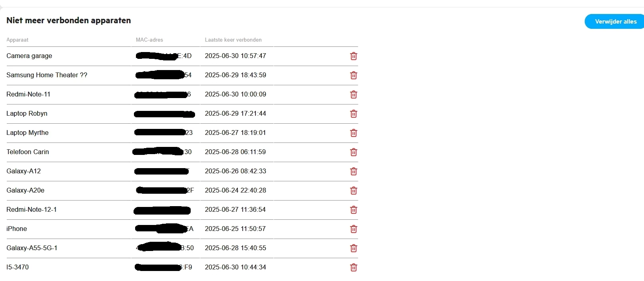Delete the Camera garage device entry
The width and height of the screenshot is (644, 281).
[353, 56]
